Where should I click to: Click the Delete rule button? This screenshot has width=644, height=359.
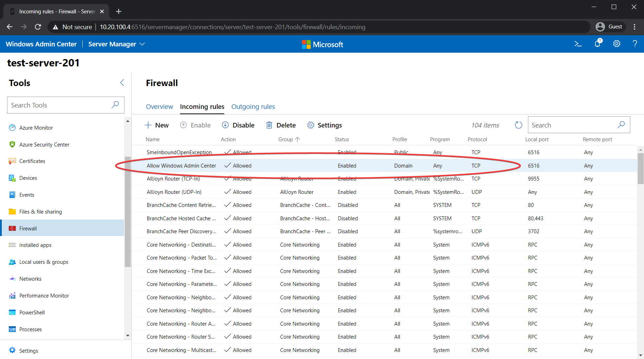click(281, 125)
